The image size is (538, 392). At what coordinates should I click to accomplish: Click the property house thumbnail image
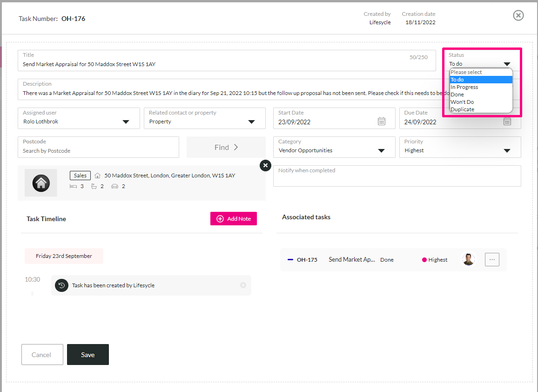(x=41, y=183)
